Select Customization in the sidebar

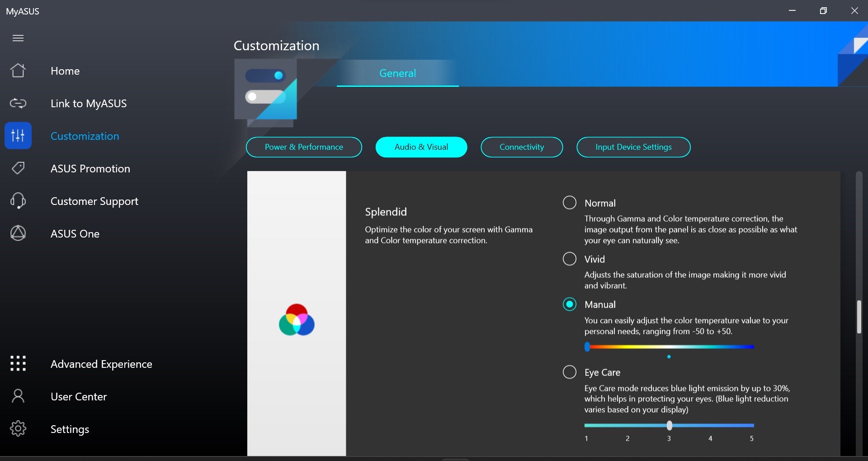tap(85, 136)
